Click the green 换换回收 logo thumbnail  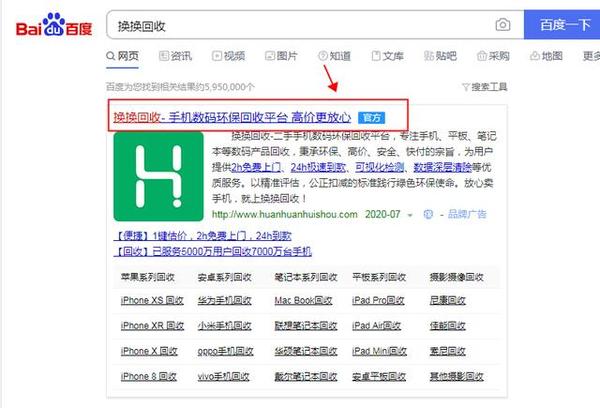[x=158, y=176]
